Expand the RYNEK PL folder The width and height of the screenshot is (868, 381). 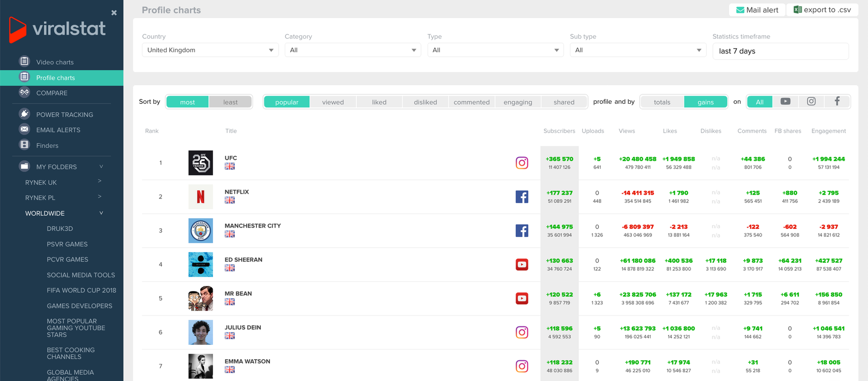pyautogui.click(x=100, y=197)
